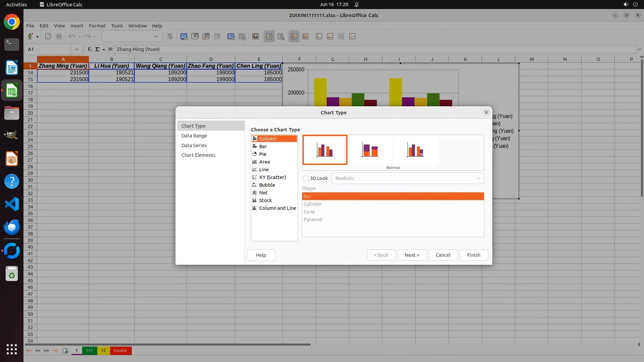Select the Pie chart type
Screen dimensions: 644x362
(x=263, y=154)
